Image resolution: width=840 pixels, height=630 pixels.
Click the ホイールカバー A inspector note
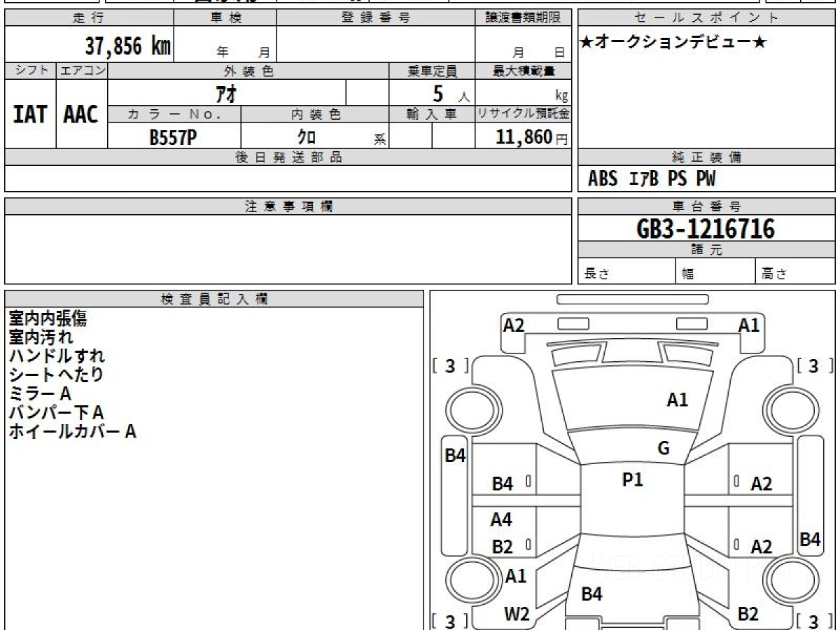[72, 431]
